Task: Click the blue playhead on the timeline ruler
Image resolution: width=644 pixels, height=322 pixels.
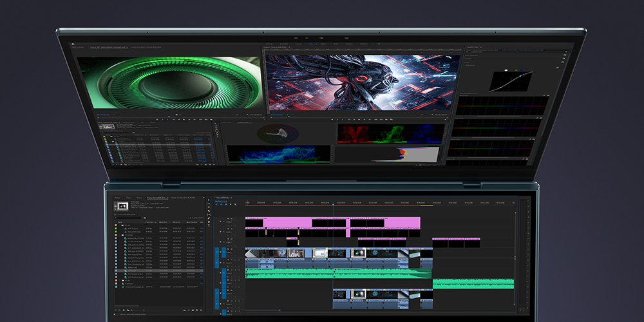Action: (x=333, y=204)
